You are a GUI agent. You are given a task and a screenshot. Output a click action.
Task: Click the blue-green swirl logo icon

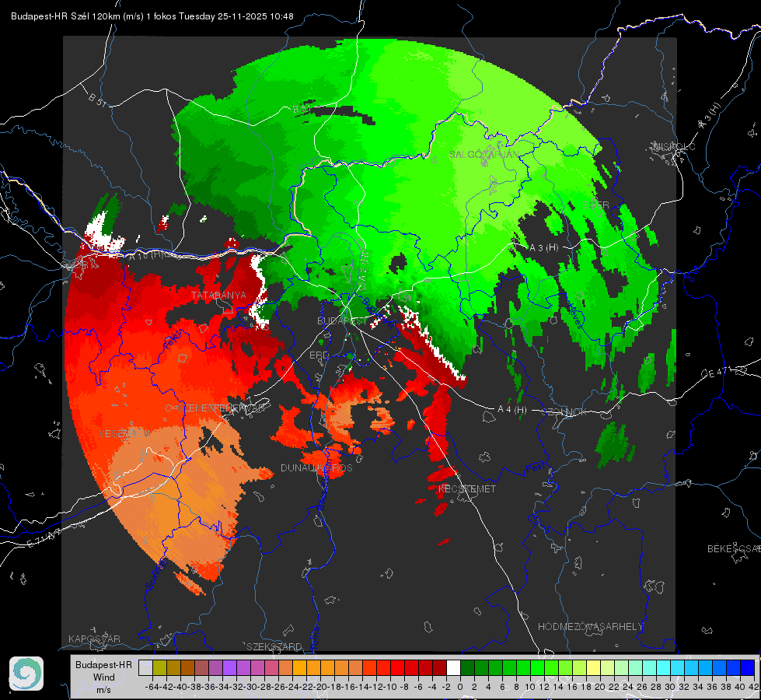tap(26, 674)
